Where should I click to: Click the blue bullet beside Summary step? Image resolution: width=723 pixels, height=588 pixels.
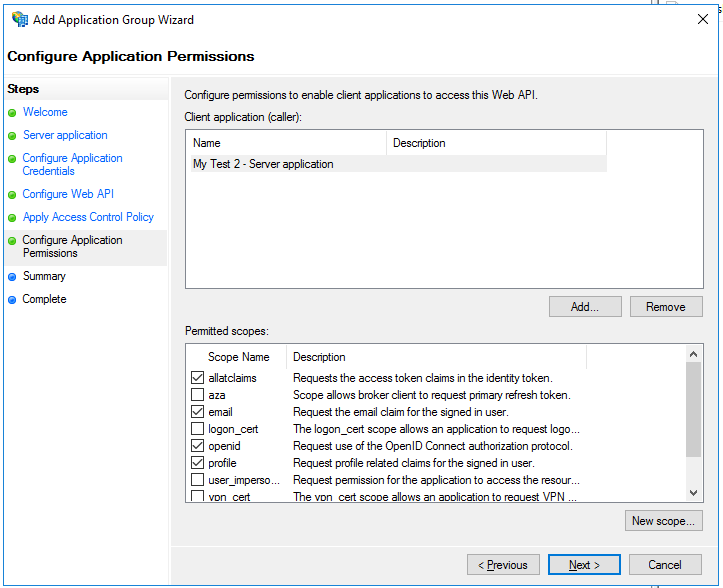click(x=12, y=277)
